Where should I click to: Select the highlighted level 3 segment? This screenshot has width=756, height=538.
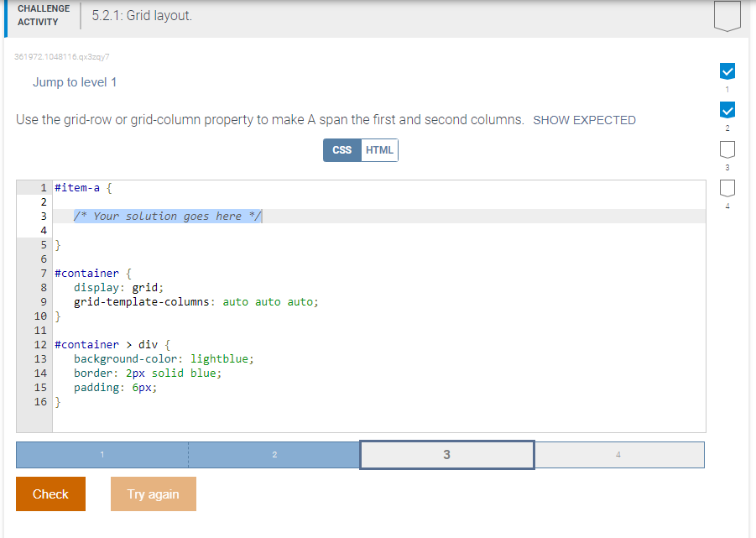[x=446, y=454]
